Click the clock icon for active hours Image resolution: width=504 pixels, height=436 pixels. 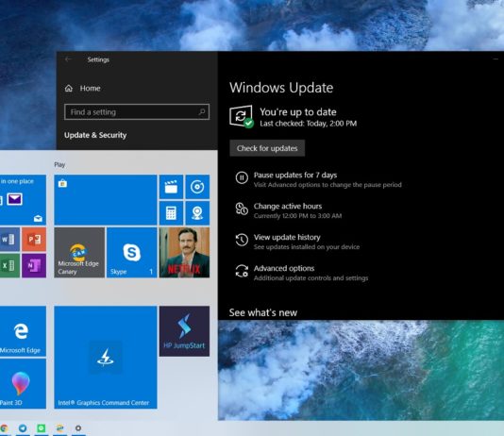coord(242,209)
